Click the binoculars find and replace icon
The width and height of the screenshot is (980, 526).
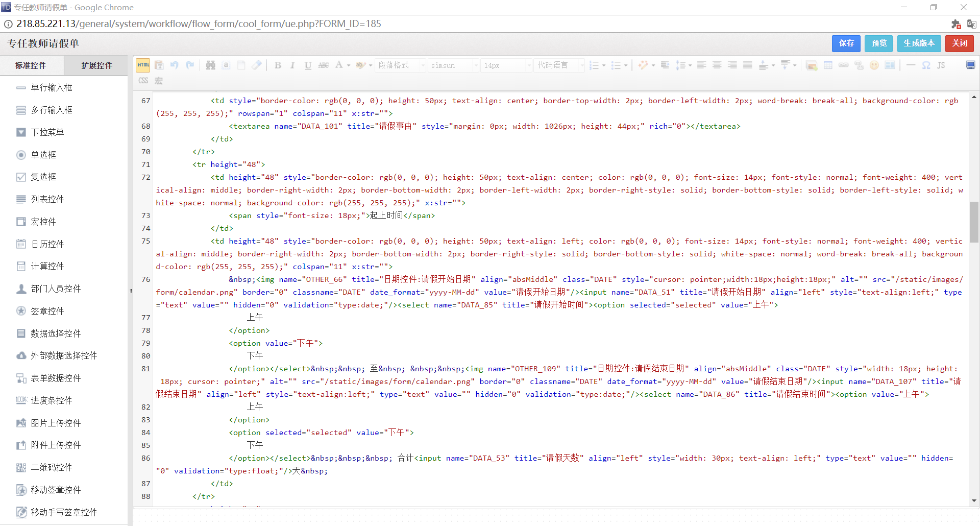210,65
